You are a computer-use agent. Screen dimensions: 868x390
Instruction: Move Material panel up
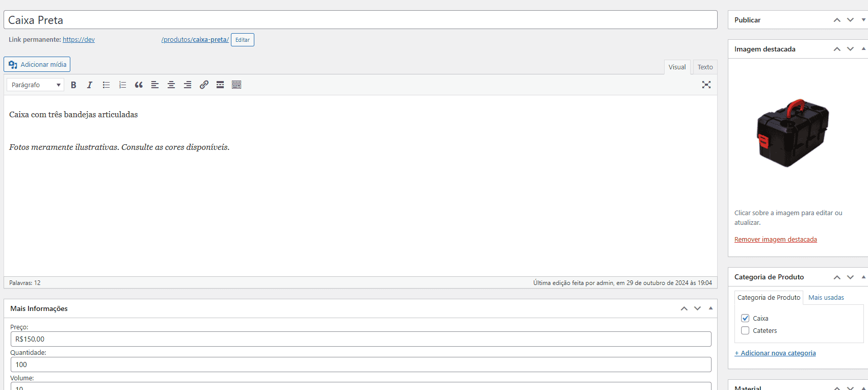[x=837, y=387]
